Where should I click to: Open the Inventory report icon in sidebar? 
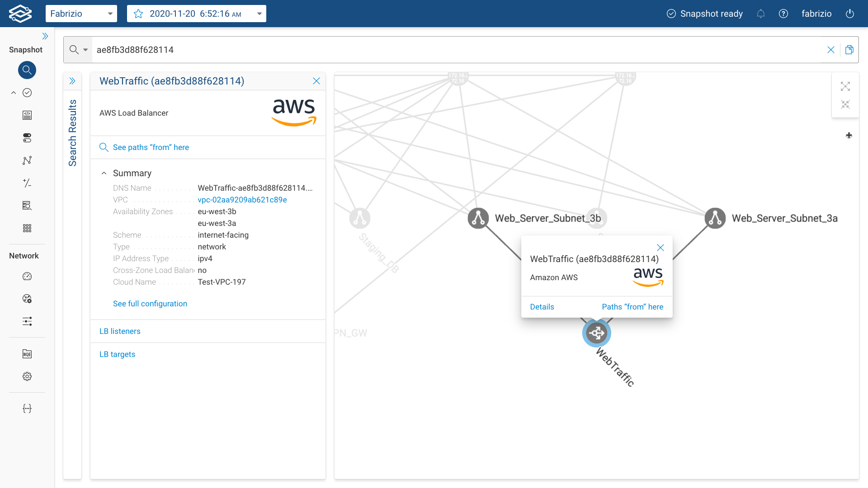pyautogui.click(x=27, y=115)
